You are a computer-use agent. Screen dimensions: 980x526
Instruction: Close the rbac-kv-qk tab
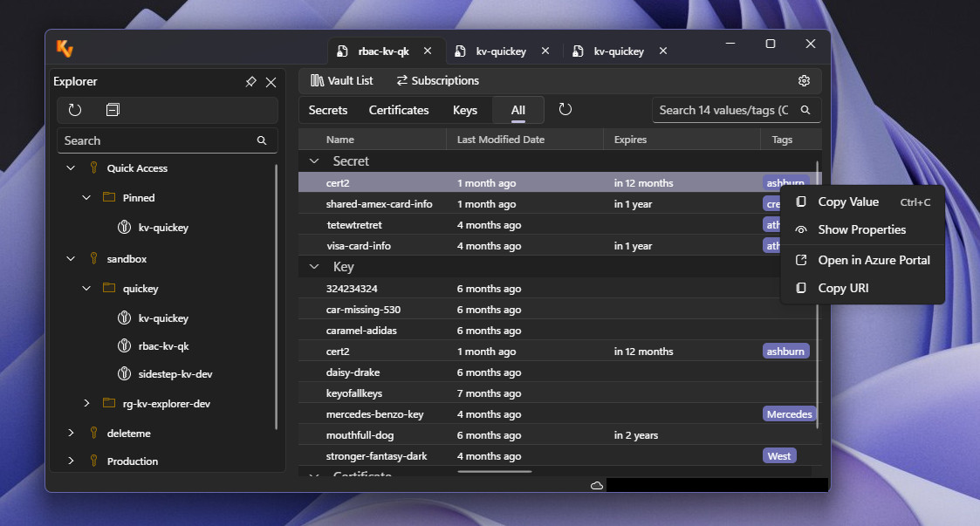tap(428, 51)
